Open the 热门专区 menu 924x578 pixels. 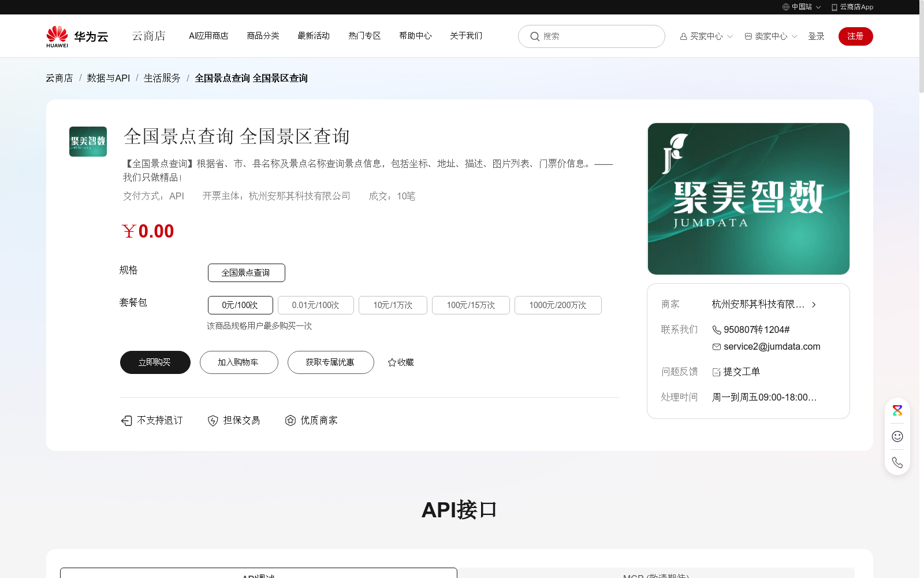tap(364, 36)
